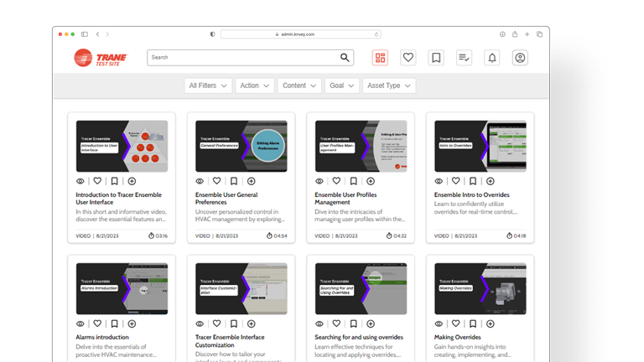
Task: Favorite the Alarms introduction video
Action: click(97, 323)
